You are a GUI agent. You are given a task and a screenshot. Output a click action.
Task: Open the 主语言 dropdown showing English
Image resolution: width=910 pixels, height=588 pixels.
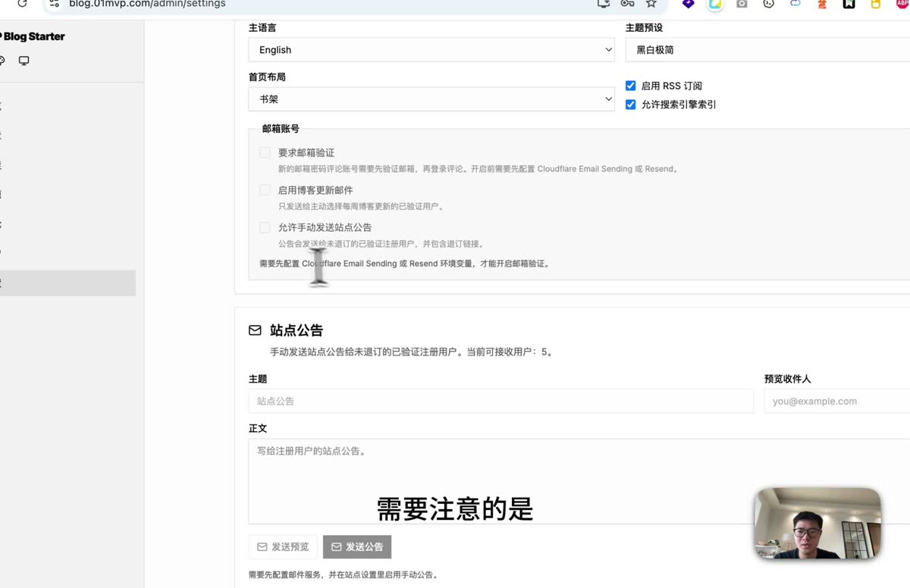tap(431, 49)
